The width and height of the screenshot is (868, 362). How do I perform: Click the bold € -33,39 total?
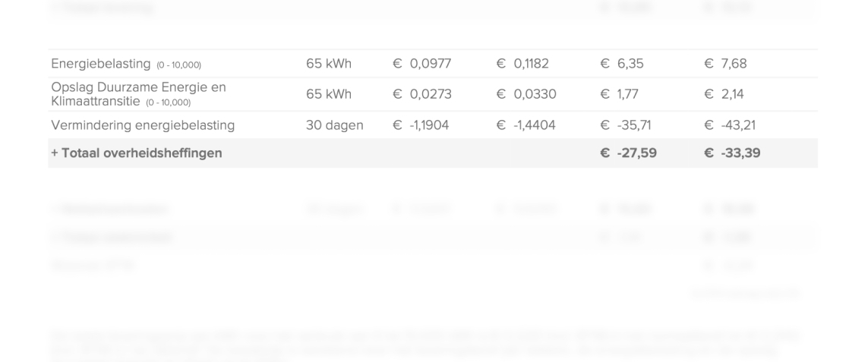(x=732, y=153)
